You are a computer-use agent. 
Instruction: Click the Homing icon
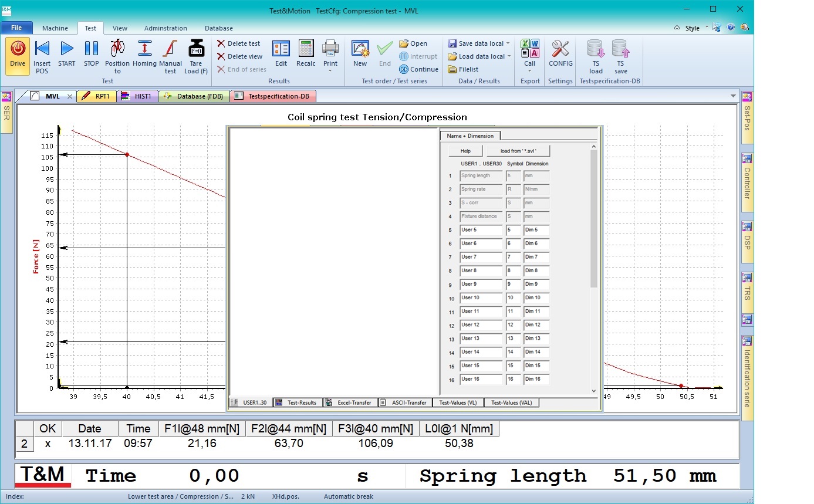(144, 49)
